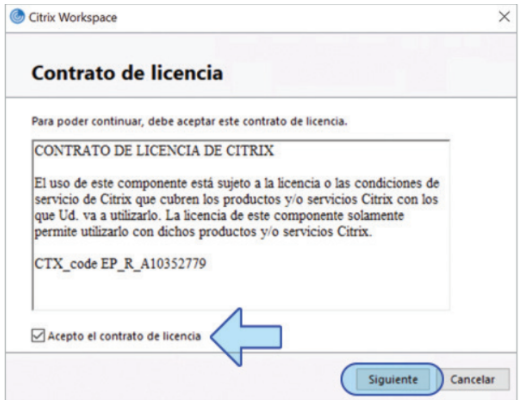Click line CONTRATO DE LICENCIA DE CITRIX
519x400 pixels.
(154, 151)
